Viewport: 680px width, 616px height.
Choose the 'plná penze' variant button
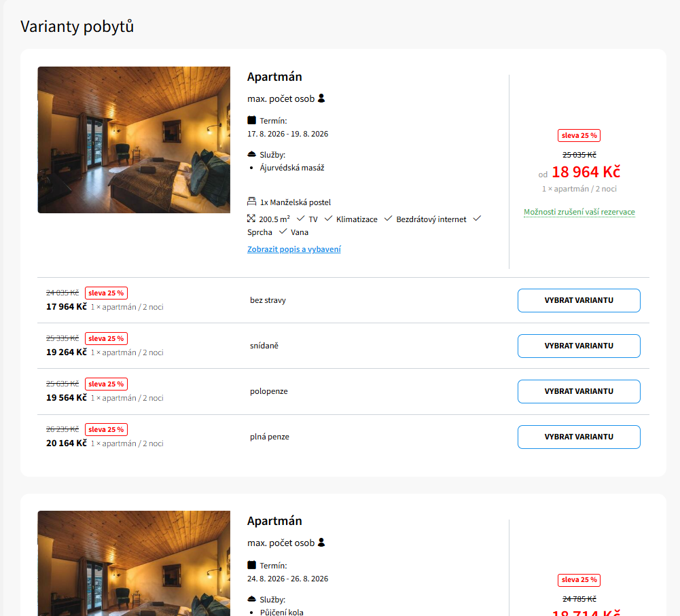(579, 437)
